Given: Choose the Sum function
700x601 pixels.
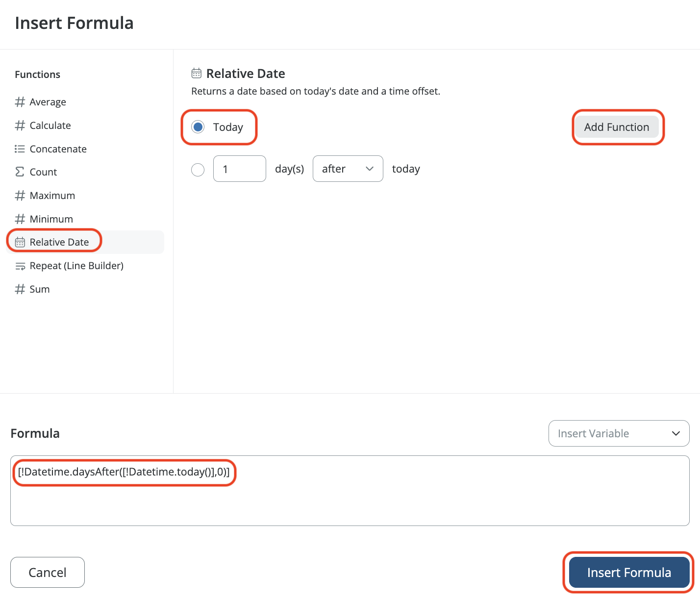Looking at the screenshot, I should pyautogui.click(x=85, y=289).
